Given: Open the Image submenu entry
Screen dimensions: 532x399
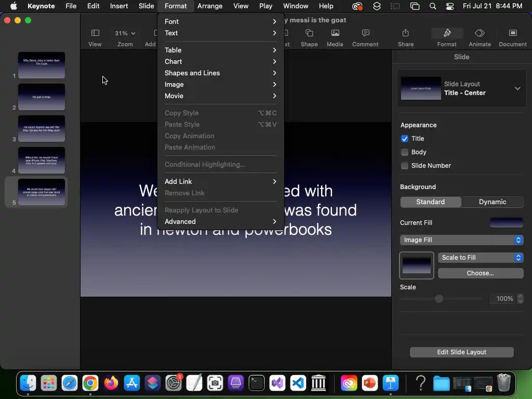Looking at the screenshot, I should click(x=220, y=85).
